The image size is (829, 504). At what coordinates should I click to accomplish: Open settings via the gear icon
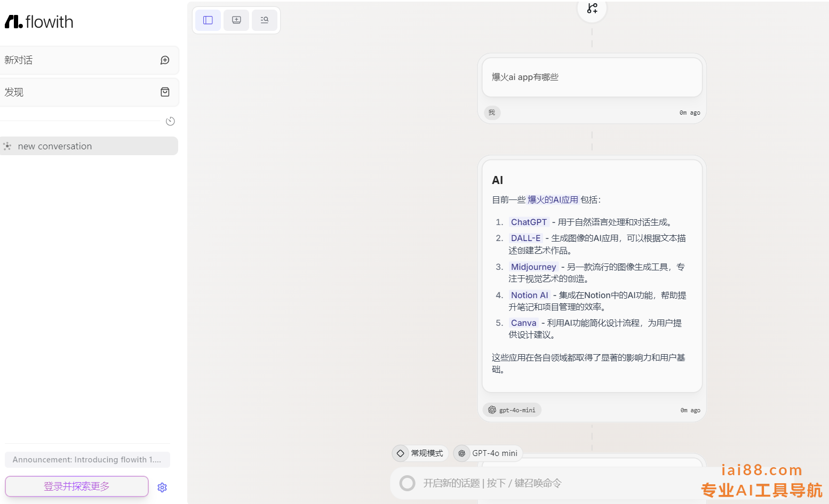coord(162,487)
